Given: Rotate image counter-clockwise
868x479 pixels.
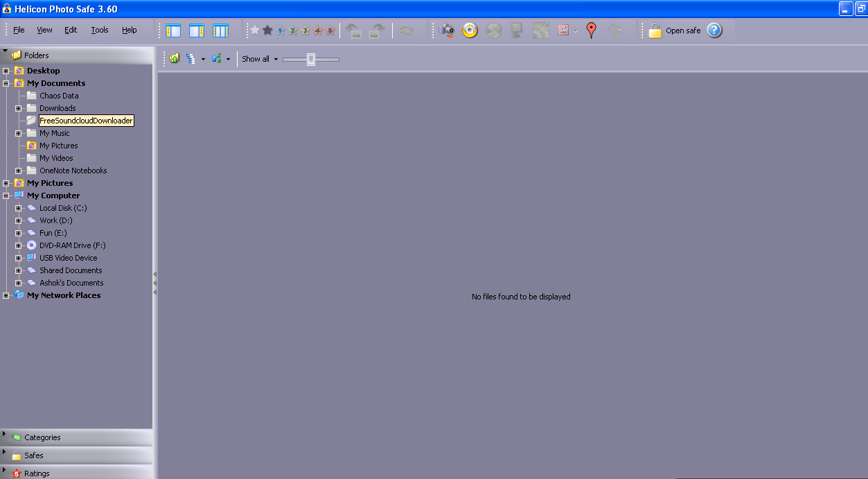Looking at the screenshot, I should 353,31.
